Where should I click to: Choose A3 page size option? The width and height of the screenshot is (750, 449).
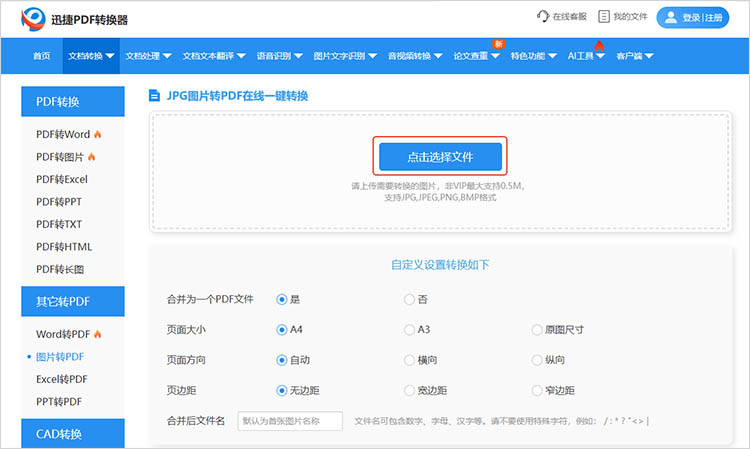tap(409, 329)
